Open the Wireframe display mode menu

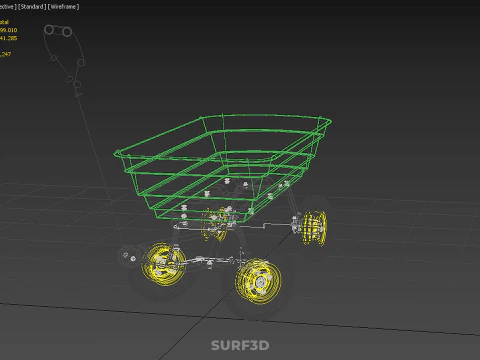tap(63, 6)
